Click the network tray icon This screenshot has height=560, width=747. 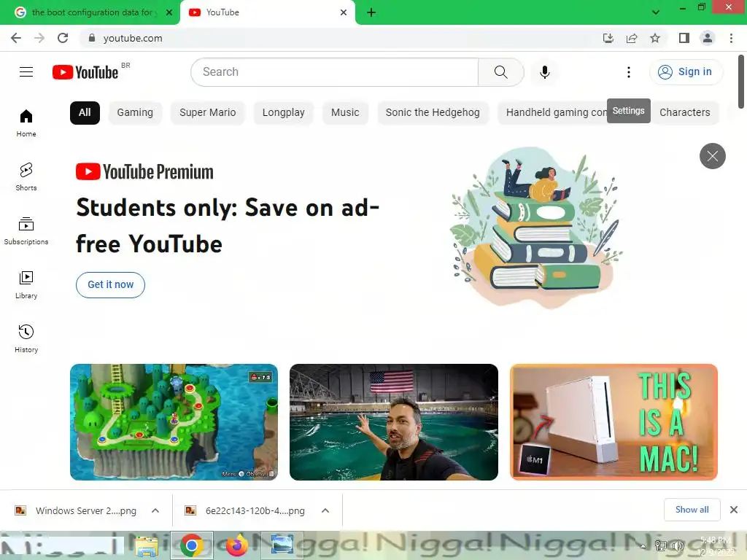pyautogui.click(x=661, y=545)
